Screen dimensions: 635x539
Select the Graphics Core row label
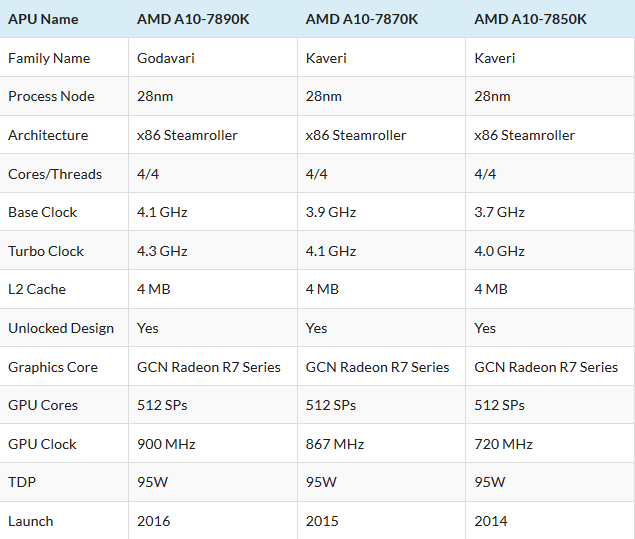click(x=53, y=367)
